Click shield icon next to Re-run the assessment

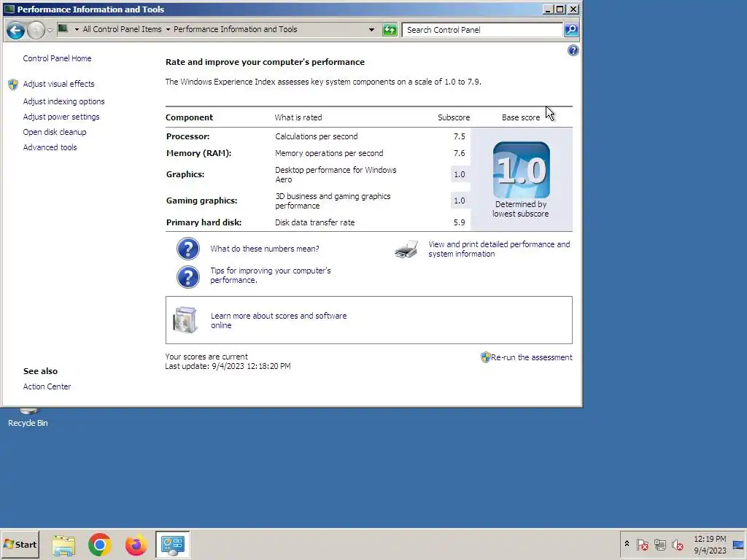(485, 357)
